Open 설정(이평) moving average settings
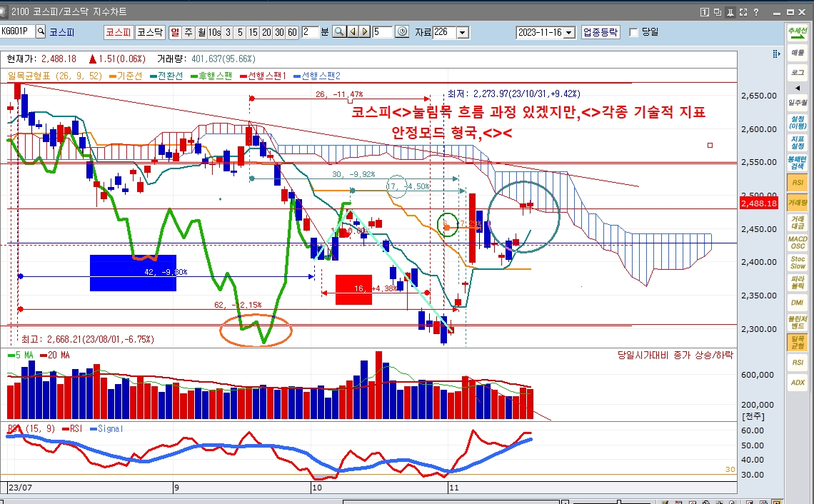 [798, 123]
